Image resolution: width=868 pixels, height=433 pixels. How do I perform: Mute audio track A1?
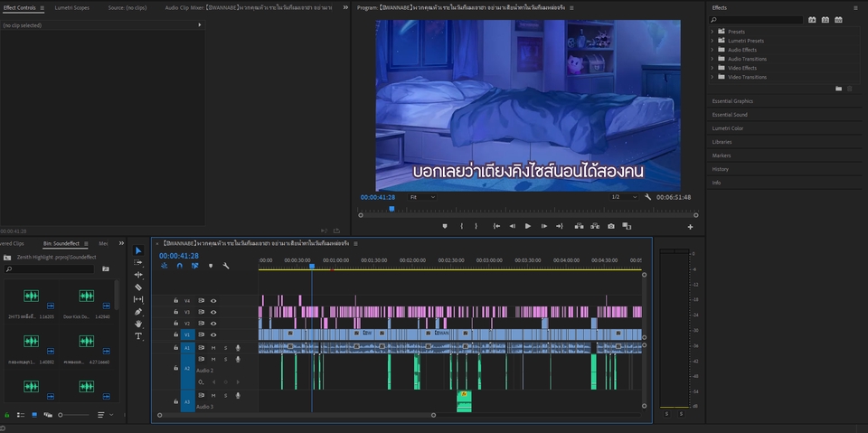(x=213, y=348)
